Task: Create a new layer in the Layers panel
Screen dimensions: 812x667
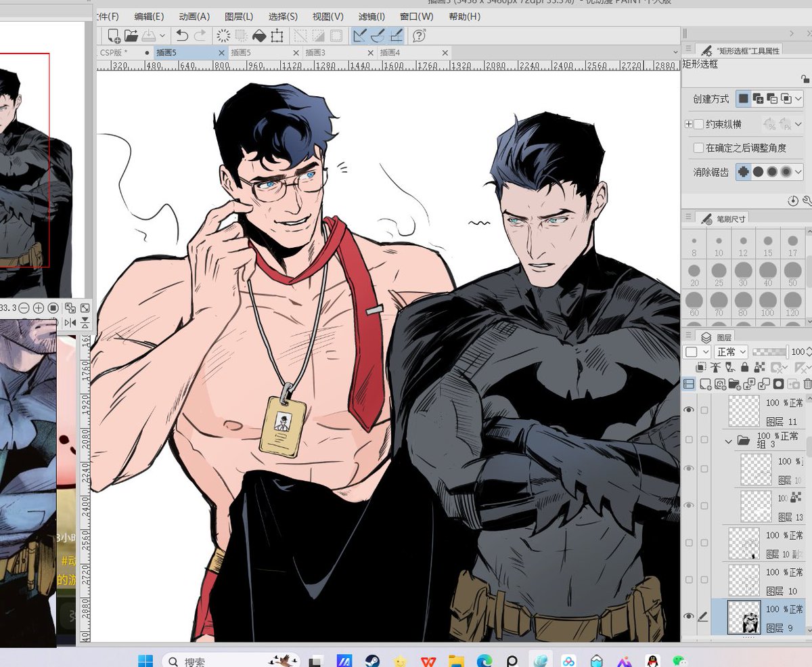Action: click(x=705, y=383)
